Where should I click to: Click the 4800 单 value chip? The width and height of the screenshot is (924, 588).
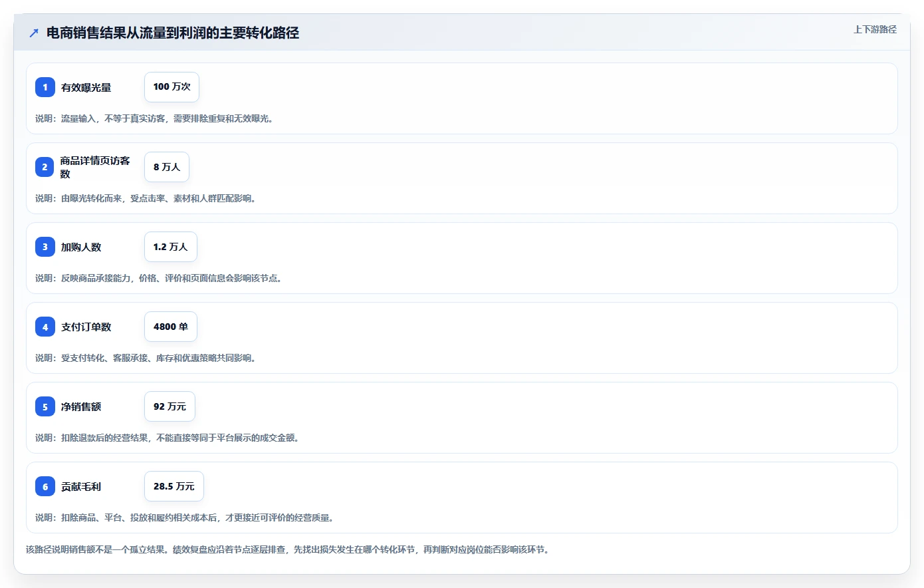pos(171,327)
